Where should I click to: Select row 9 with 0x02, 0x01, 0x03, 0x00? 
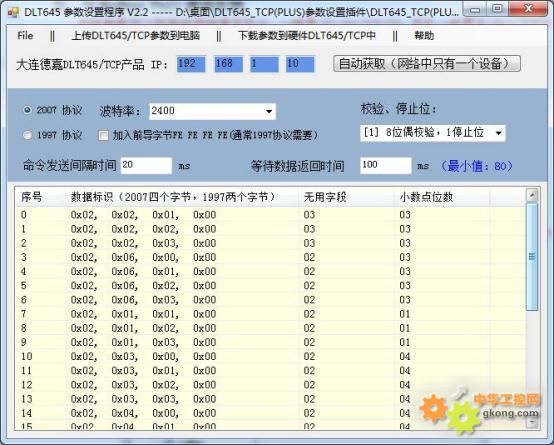coord(270,342)
